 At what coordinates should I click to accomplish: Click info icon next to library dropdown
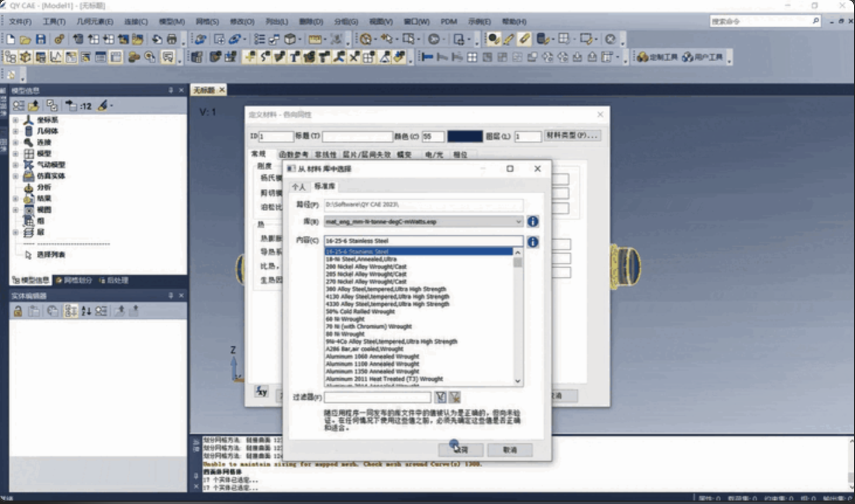pos(533,222)
